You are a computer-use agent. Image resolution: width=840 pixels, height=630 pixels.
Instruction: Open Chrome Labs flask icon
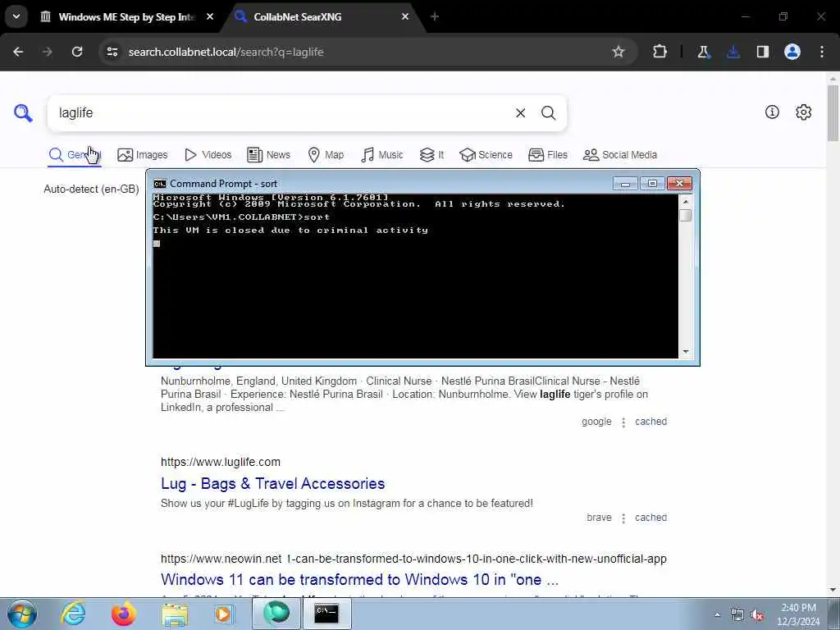tap(703, 52)
